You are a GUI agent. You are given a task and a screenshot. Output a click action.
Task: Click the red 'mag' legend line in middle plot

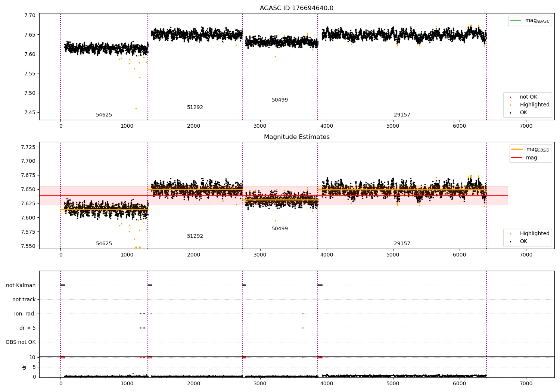tap(517, 158)
